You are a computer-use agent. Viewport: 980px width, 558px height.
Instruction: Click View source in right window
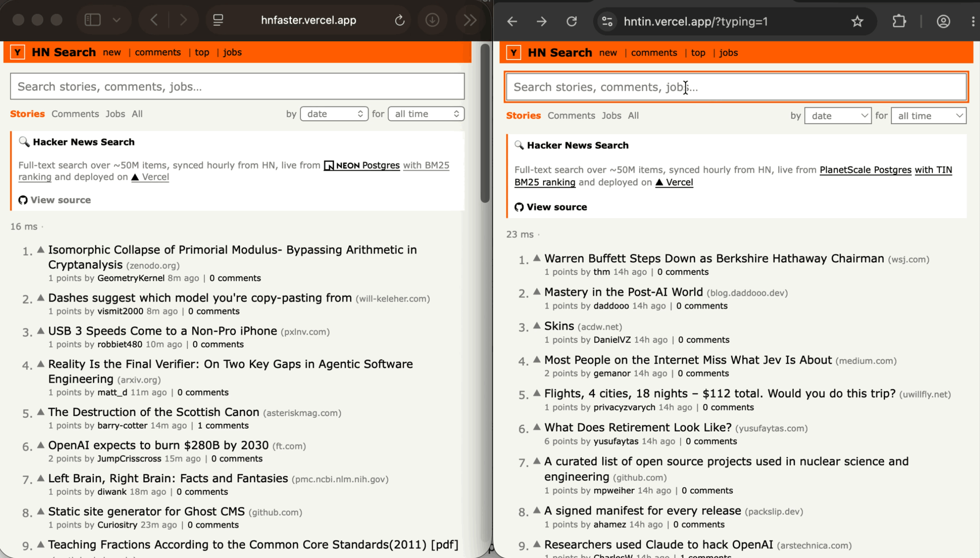[x=550, y=207]
